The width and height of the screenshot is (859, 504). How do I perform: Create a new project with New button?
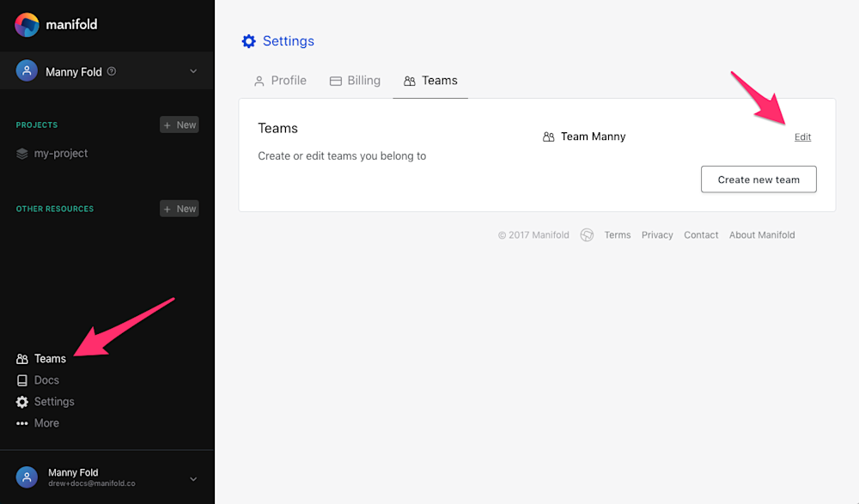pyautogui.click(x=180, y=124)
